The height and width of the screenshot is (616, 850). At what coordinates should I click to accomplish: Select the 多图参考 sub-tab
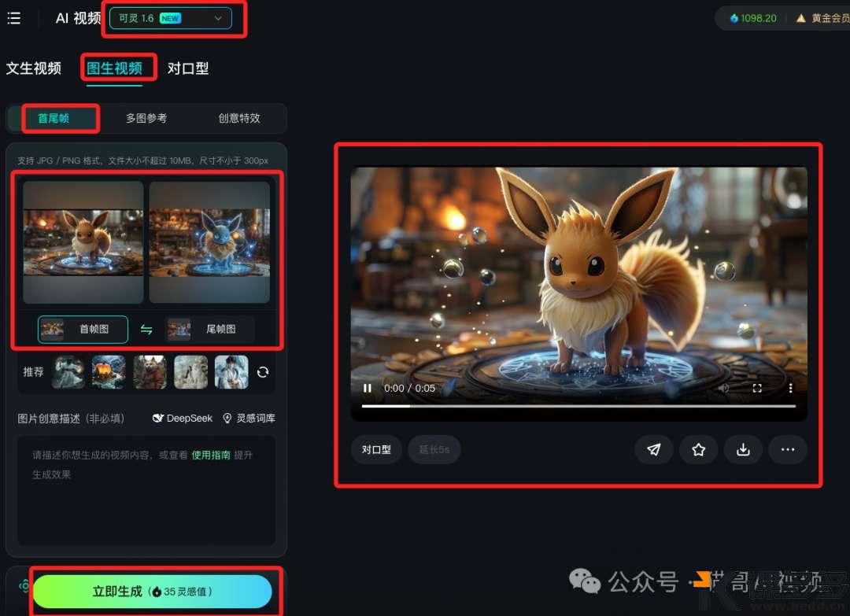[x=146, y=118]
